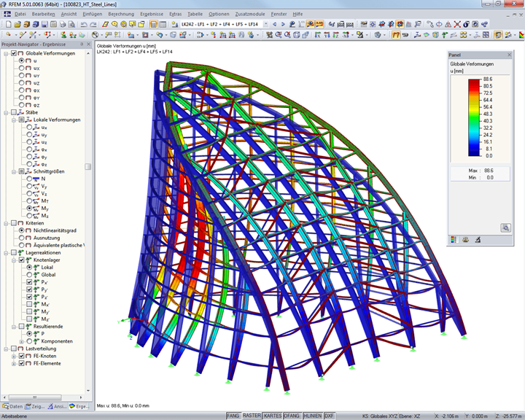Open the load case combination dropdown
The height and width of the screenshot is (420, 525).
click(266, 24)
